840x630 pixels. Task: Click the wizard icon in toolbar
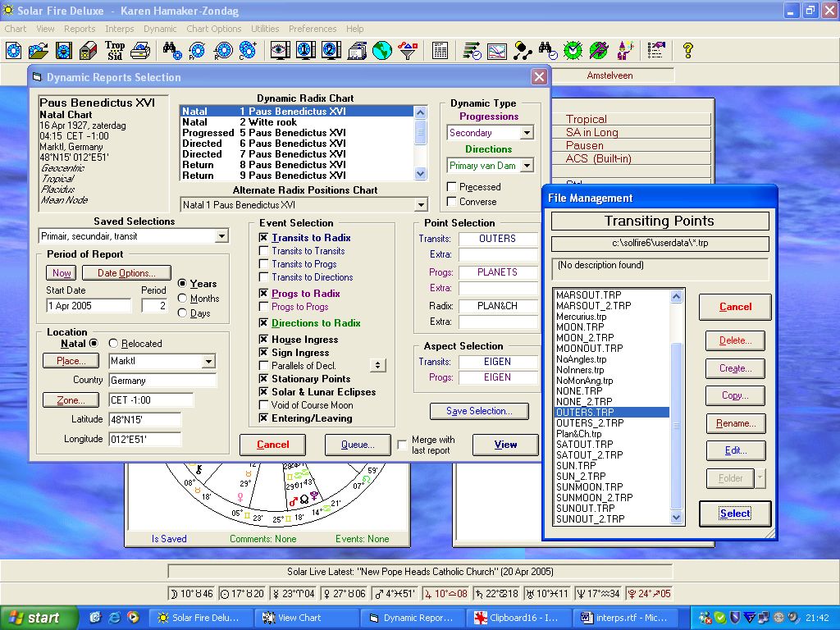coord(625,51)
